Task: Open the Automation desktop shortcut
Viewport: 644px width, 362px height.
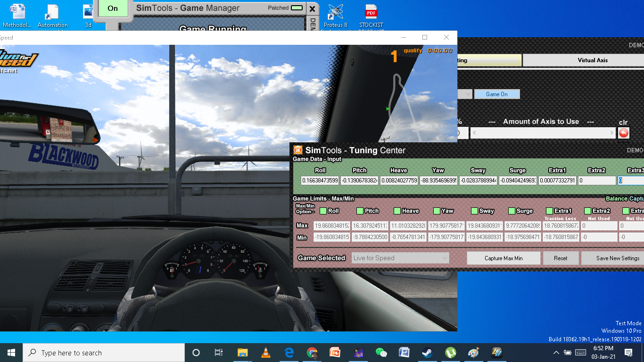Action: 53,17
